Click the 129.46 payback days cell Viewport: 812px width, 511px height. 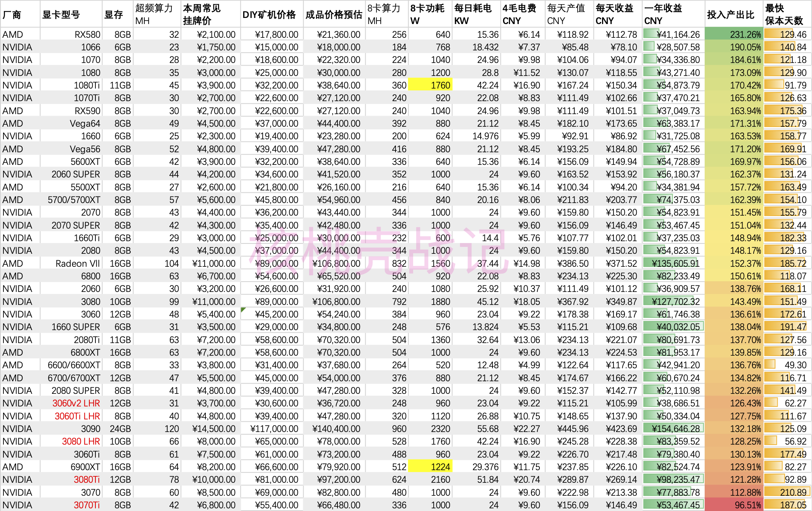tap(787, 34)
